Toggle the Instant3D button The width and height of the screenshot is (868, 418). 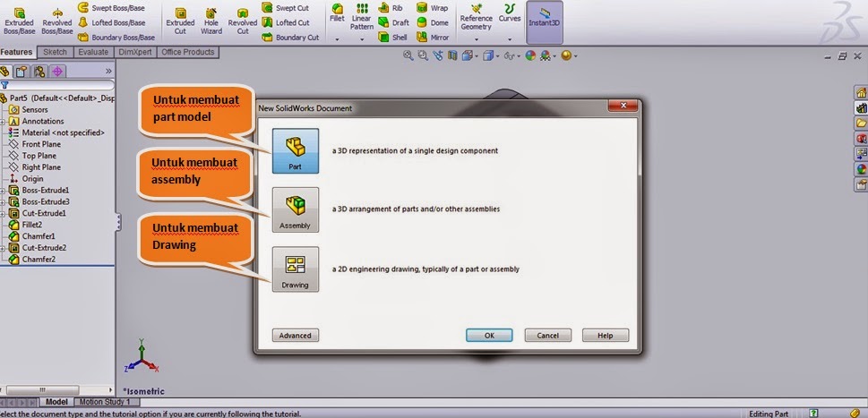point(544,21)
